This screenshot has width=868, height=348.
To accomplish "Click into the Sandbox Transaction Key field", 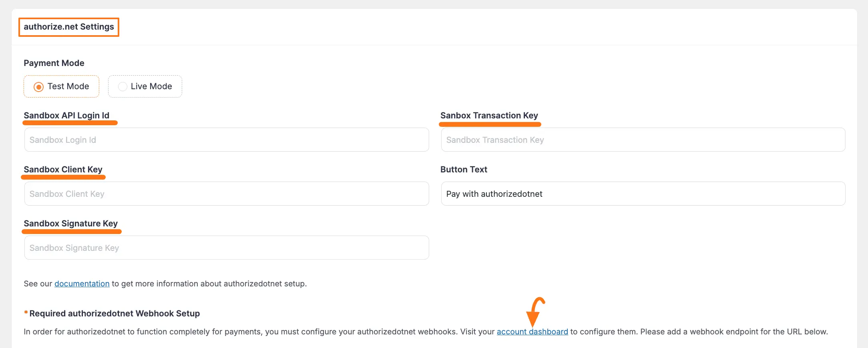I will [x=643, y=140].
